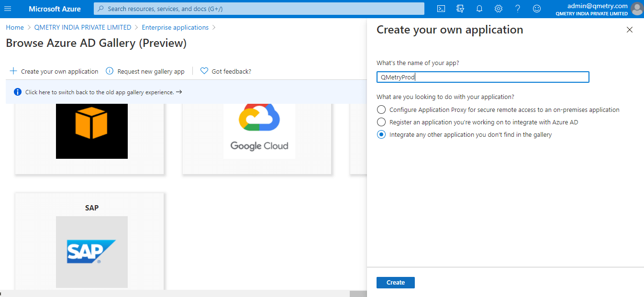Viewport: 644px width, 297px height.
Task: Navigate to Enterprise applications breadcrumb
Action: tap(175, 28)
